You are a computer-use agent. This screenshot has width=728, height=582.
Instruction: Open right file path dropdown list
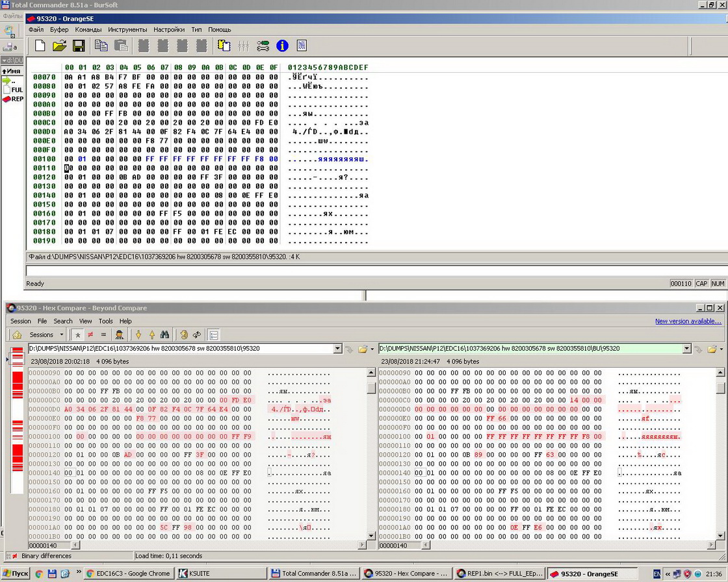[687, 349]
